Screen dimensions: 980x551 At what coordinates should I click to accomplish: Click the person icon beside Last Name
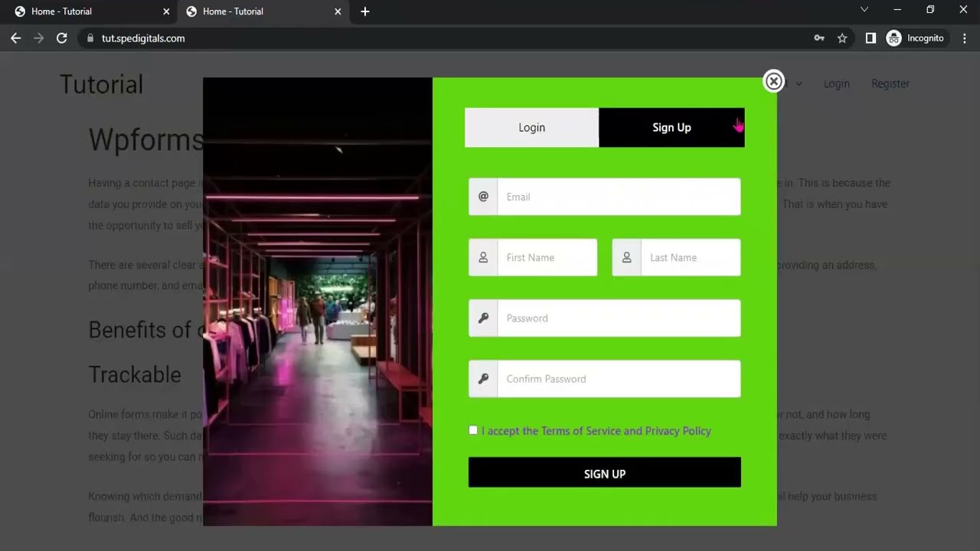[x=626, y=258]
